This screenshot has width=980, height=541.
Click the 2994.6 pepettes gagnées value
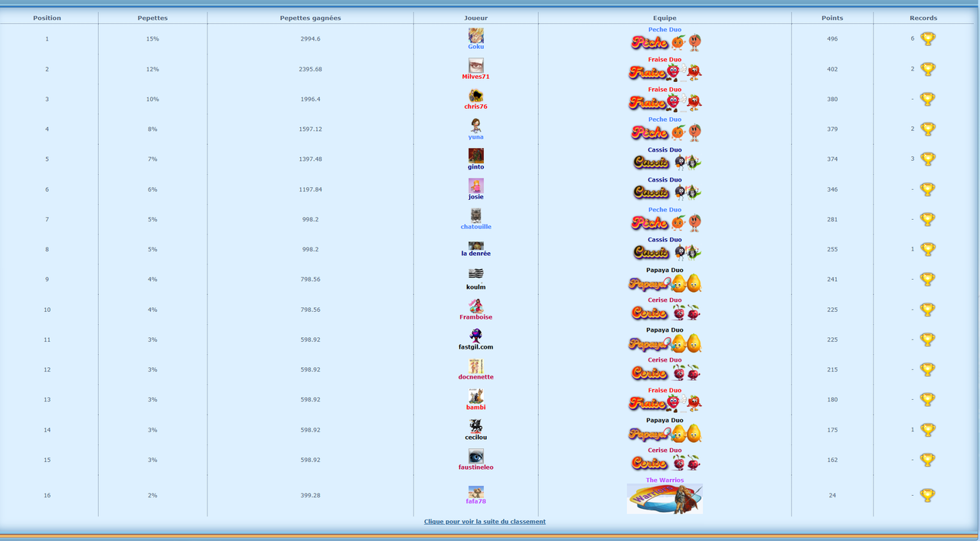(310, 39)
